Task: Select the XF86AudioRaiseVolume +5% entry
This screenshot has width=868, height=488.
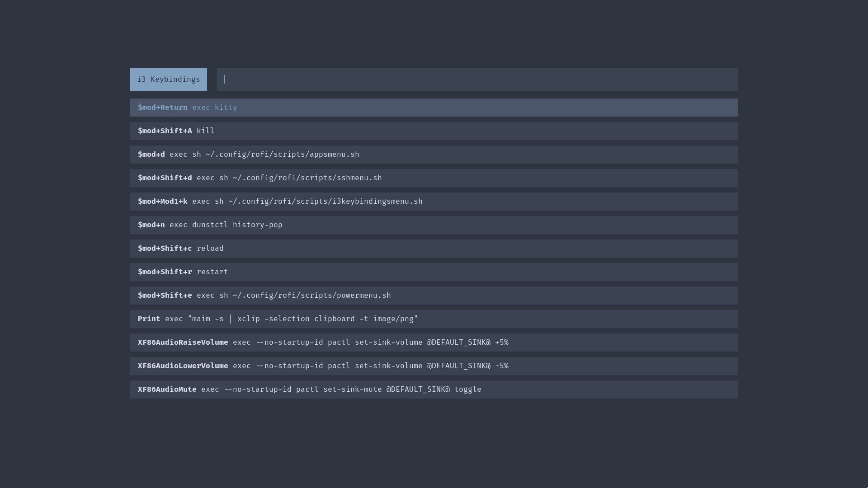Action: pos(433,343)
